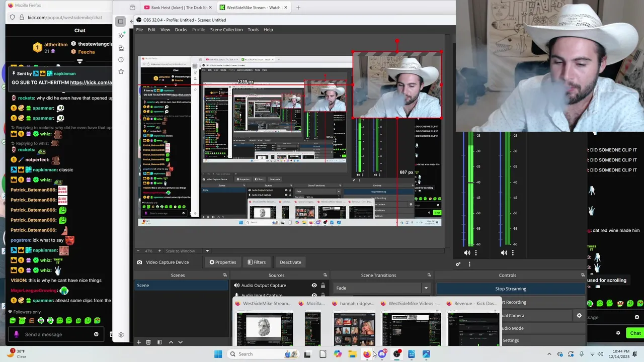The height and width of the screenshot is (362, 644).
Task: Open the Edit menu in OBS
Action: coord(151,30)
